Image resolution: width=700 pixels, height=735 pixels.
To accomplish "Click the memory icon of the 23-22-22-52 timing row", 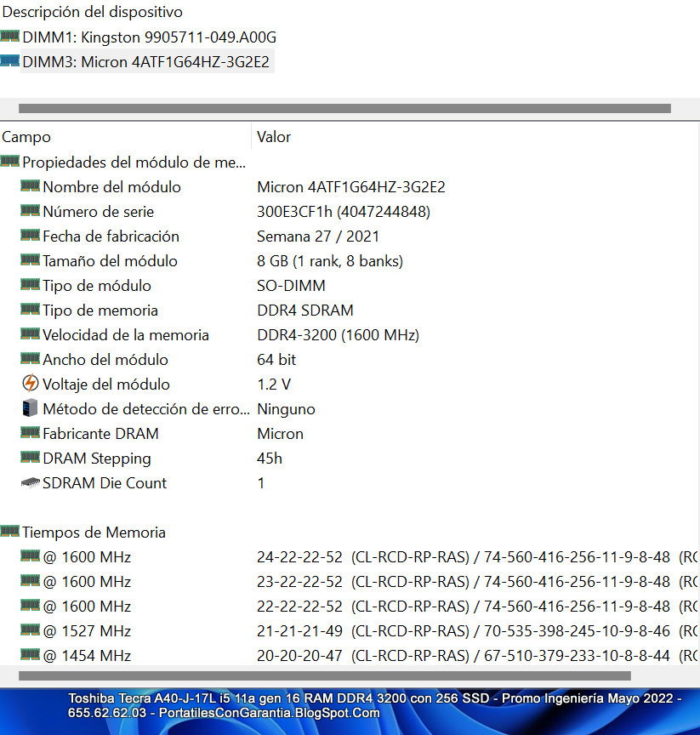I will tap(31, 581).
